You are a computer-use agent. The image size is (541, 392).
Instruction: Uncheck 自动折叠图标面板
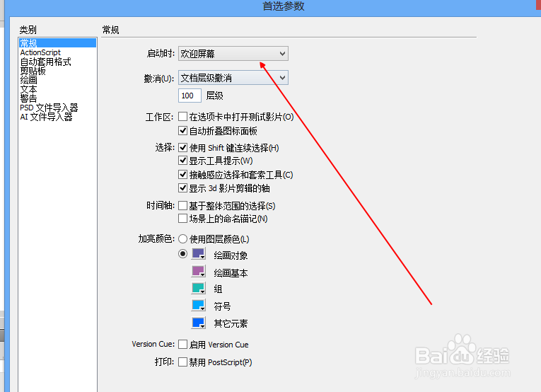click(x=183, y=131)
